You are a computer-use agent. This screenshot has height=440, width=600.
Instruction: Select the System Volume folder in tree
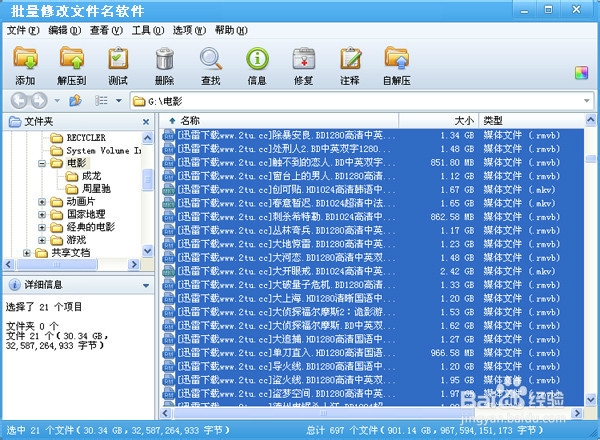[x=104, y=150]
